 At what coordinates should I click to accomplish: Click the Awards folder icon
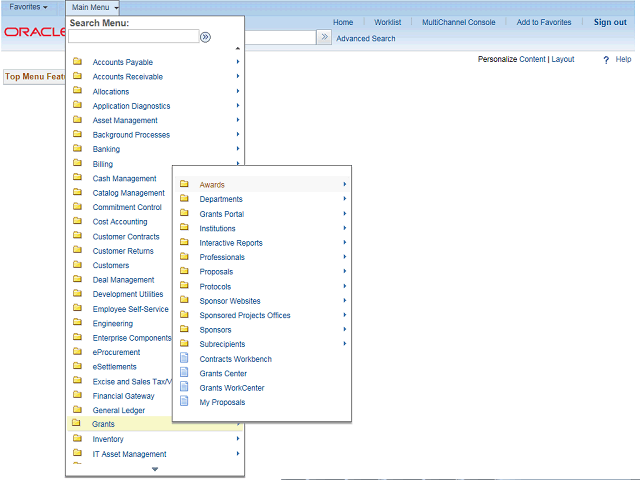tap(184, 184)
